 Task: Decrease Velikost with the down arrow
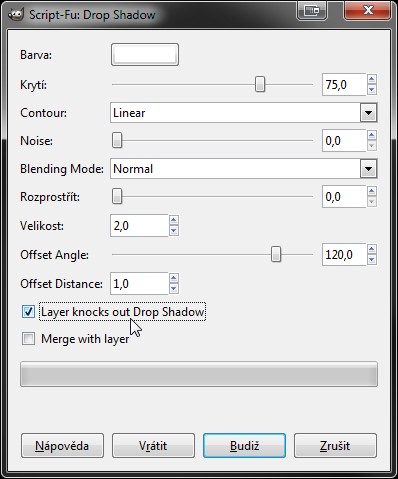pyautogui.click(x=174, y=231)
